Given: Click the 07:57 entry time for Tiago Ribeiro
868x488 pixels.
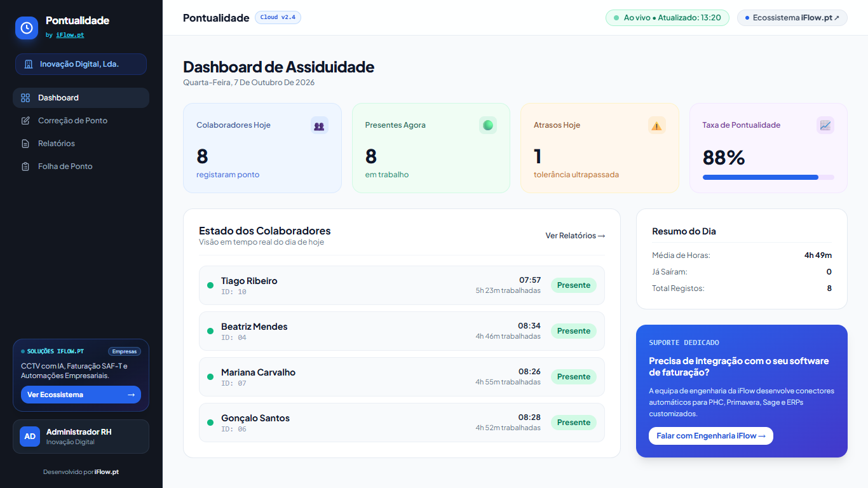Looking at the screenshot, I should pyautogui.click(x=530, y=280).
